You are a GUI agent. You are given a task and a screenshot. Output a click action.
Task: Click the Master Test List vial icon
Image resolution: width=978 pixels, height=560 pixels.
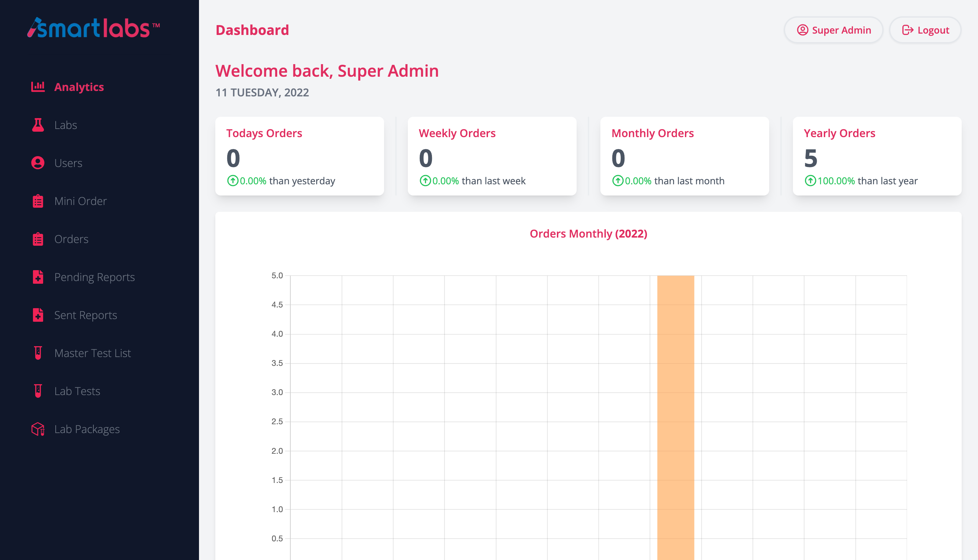tap(38, 353)
